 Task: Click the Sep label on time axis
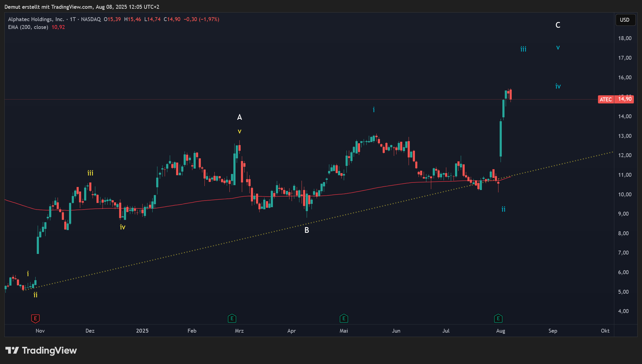tap(553, 331)
